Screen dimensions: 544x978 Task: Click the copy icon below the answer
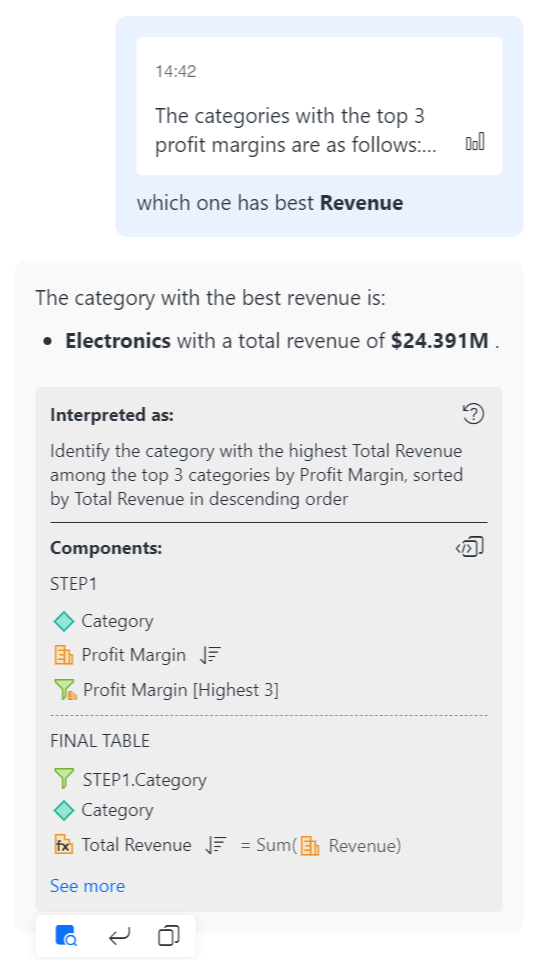coord(168,936)
